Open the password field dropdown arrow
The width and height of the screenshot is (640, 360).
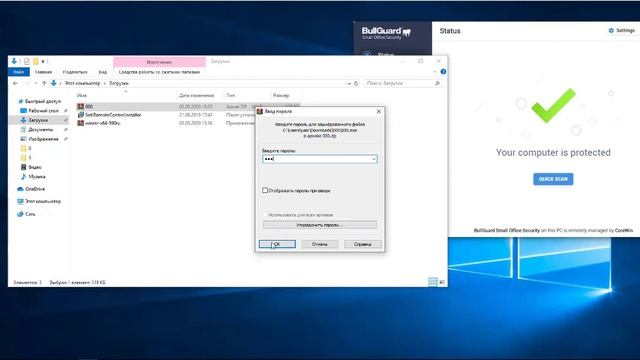click(373, 159)
